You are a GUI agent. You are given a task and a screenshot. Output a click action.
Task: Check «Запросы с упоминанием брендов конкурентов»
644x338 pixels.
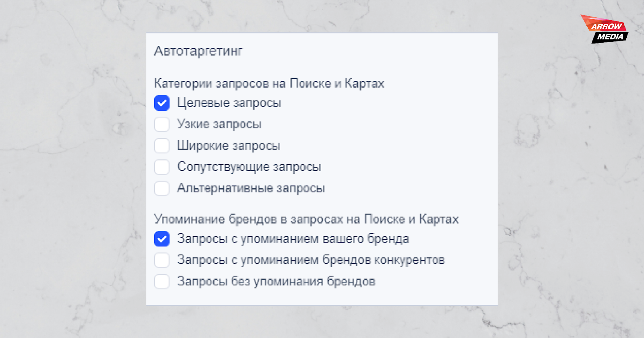point(161,260)
